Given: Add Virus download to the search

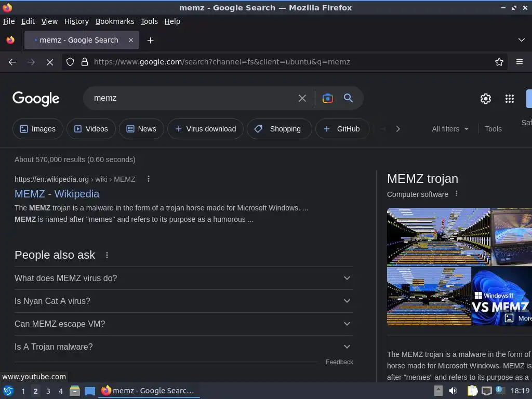Looking at the screenshot, I should (205, 129).
